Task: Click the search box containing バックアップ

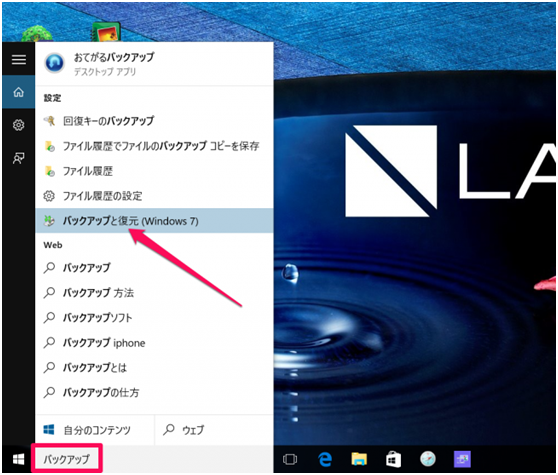Action: 67,459
